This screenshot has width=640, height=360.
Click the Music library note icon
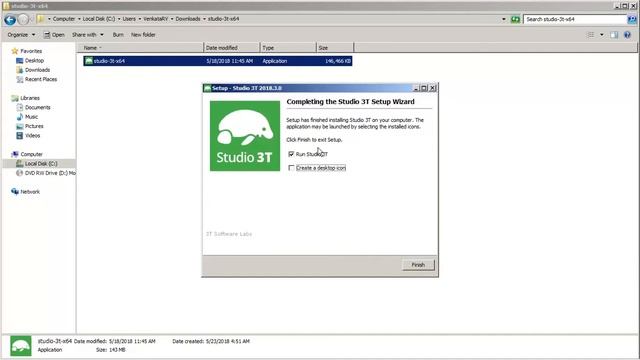(x=20, y=117)
